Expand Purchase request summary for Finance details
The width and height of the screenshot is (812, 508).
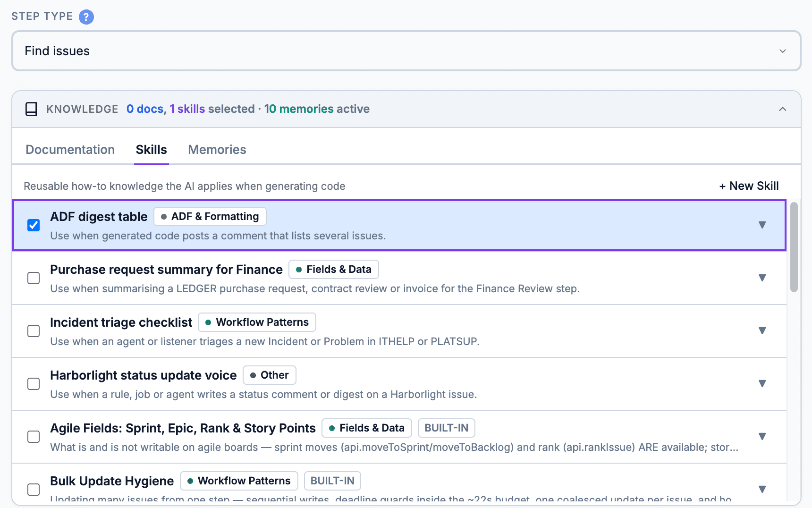[x=762, y=278]
